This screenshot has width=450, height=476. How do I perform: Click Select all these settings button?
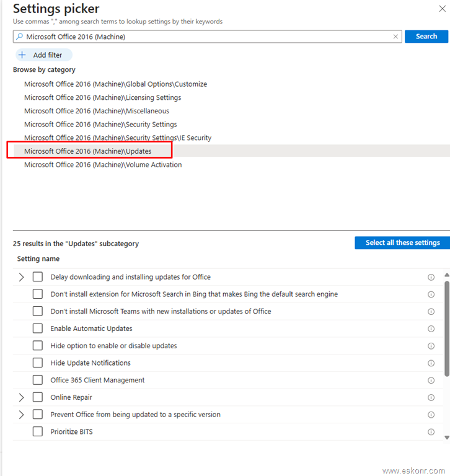[402, 242]
